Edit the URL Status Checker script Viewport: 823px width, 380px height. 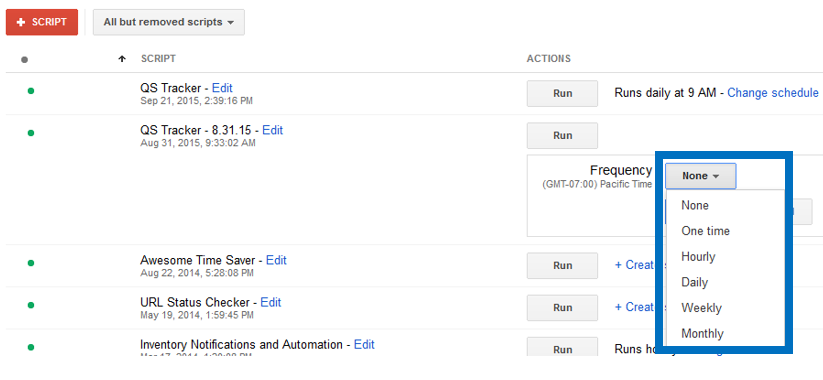click(x=271, y=302)
